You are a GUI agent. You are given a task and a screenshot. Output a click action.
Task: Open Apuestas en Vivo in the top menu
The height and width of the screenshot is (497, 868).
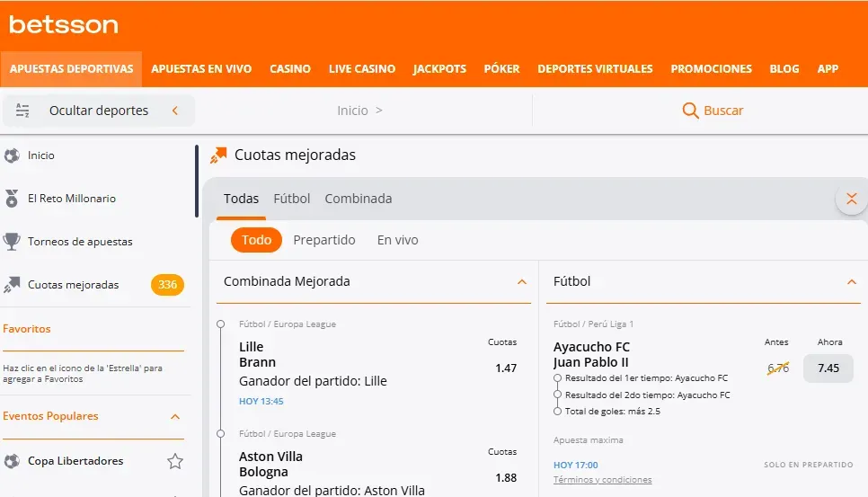pos(201,69)
